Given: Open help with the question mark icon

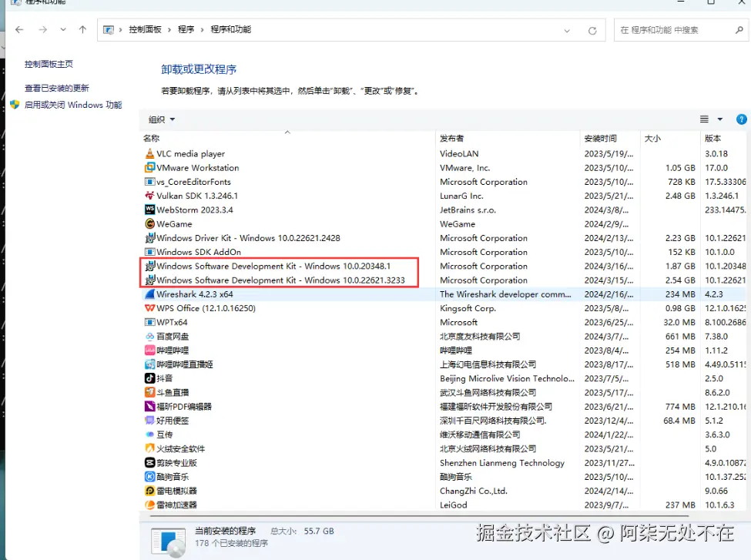Looking at the screenshot, I should (x=742, y=119).
